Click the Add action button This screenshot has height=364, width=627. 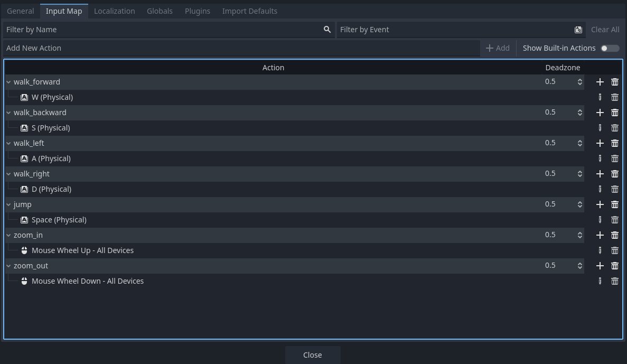tap(498, 49)
